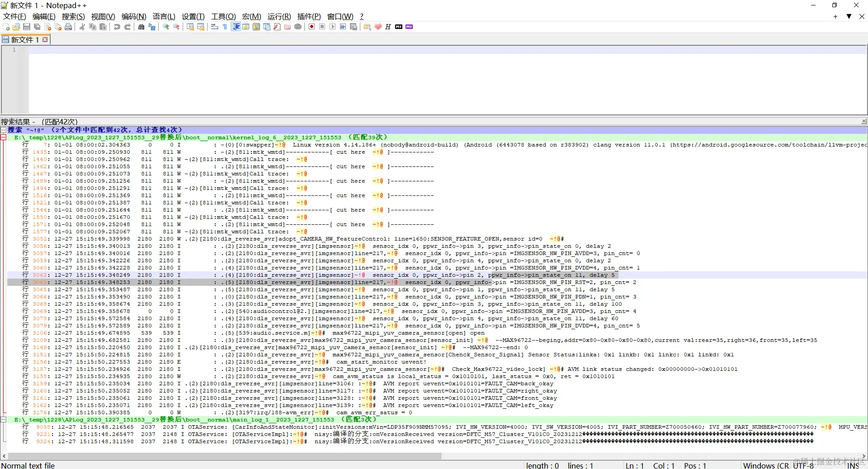
Task: Click the macro playback icon
Action: point(333,27)
